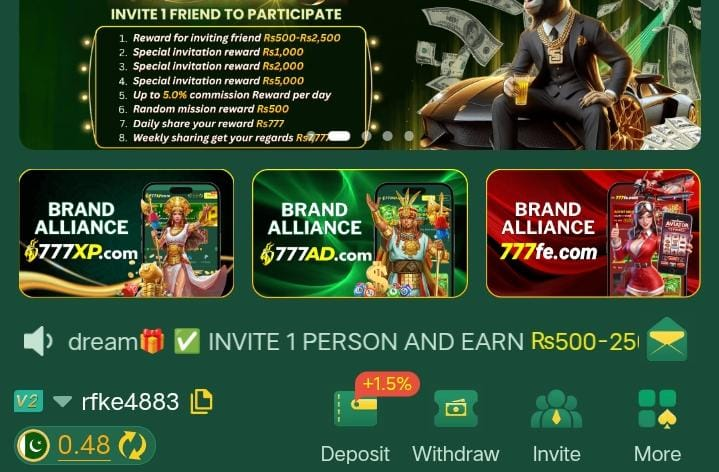Click the scrolling invite announcement text
This screenshot has width=719, height=472.
click(x=353, y=342)
